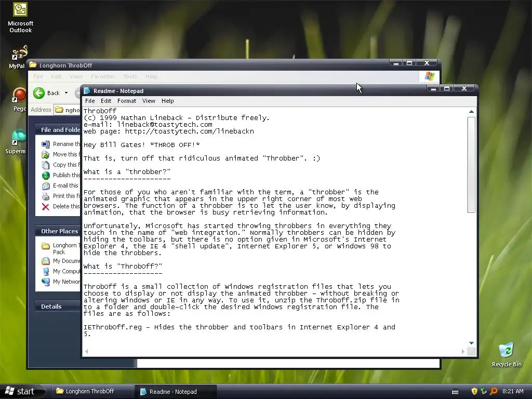Open Notepad's Edit menu

(106, 101)
